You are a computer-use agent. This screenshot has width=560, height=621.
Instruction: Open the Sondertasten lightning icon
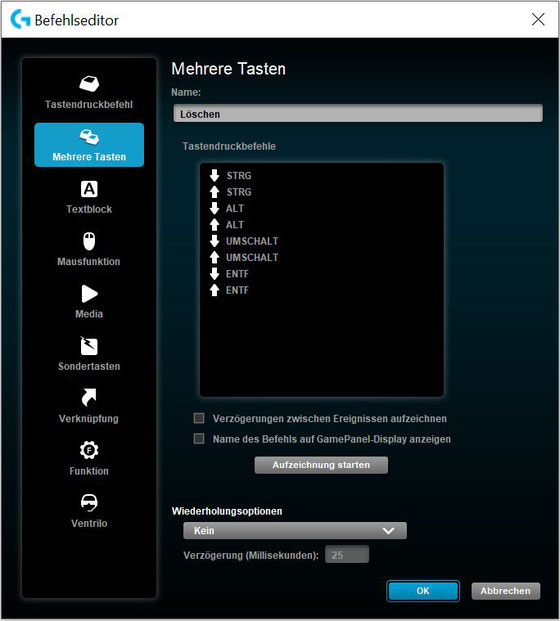pyautogui.click(x=89, y=346)
